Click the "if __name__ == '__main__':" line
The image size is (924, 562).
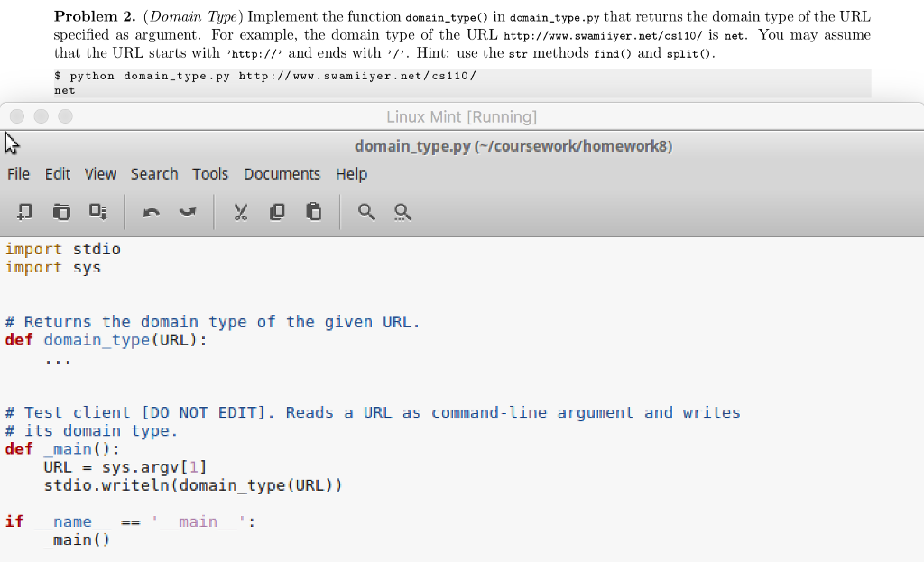pyautogui.click(x=130, y=521)
